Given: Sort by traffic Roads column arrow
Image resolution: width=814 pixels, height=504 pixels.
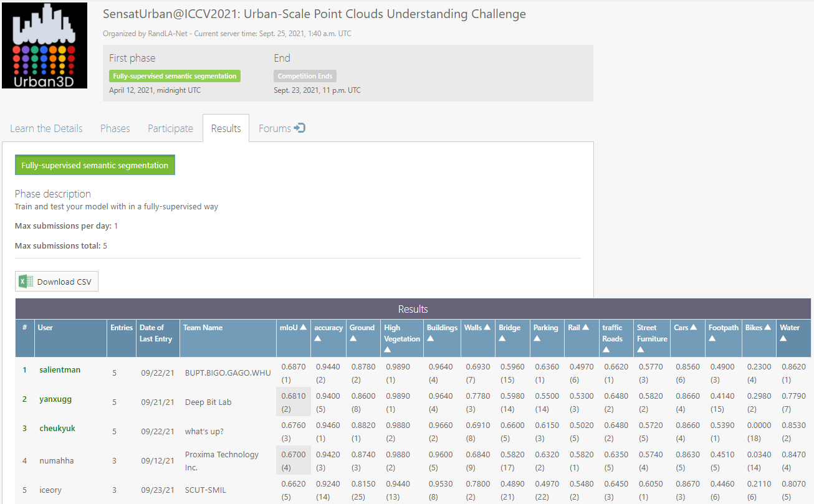Looking at the screenshot, I should tap(606, 350).
